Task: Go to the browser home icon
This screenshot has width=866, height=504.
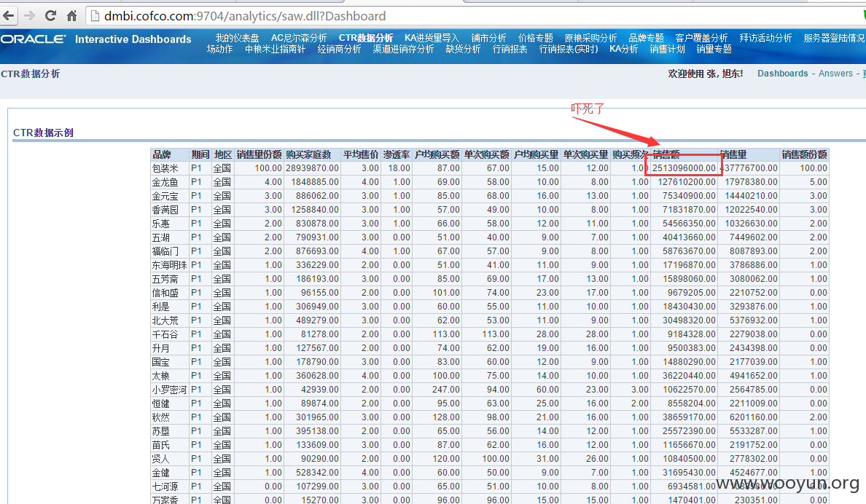Action: pyautogui.click(x=71, y=15)
